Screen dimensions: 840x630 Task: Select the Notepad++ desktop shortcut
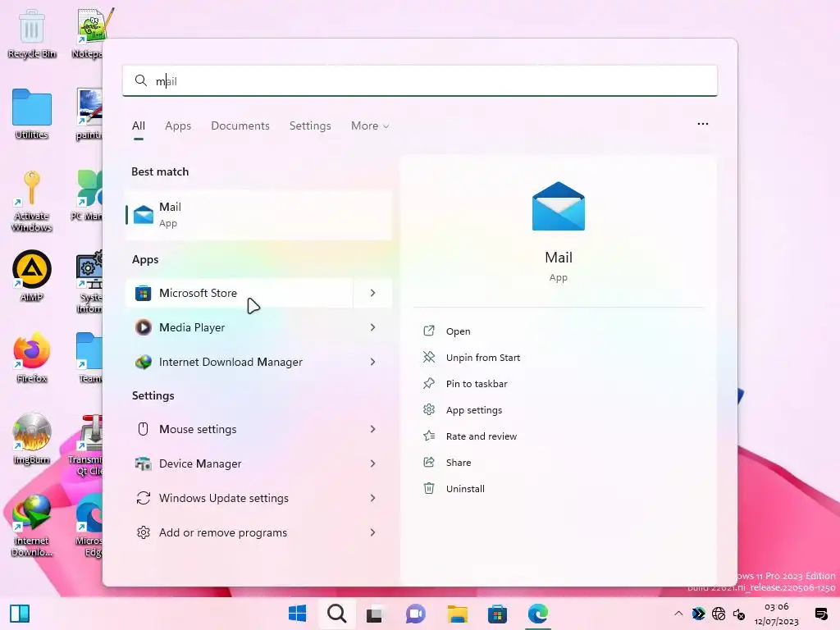(89, 34)
